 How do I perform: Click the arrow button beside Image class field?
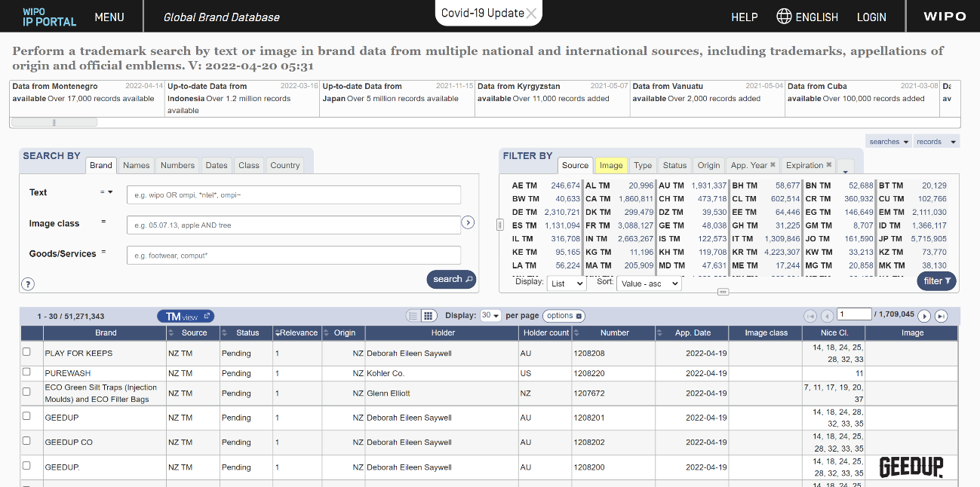click(468, 222)
